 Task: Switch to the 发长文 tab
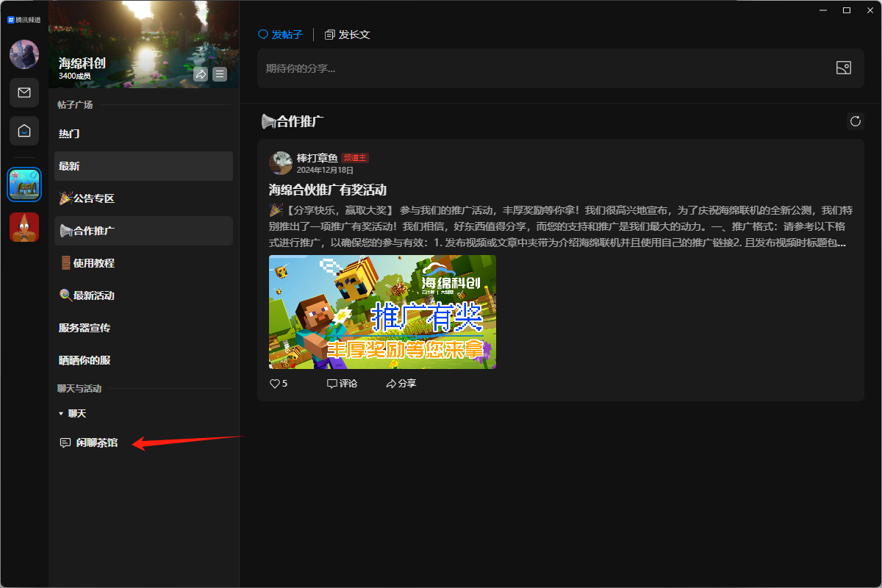(347, 35)
